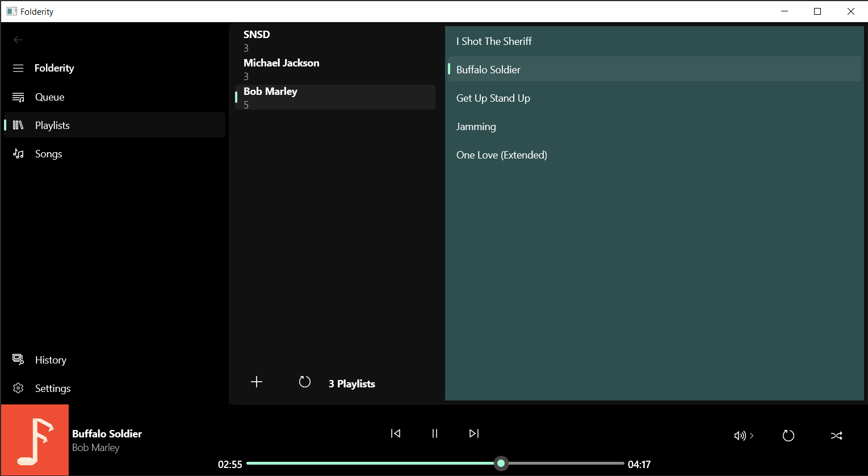Toggle shuffle playback mode
868x476 pixels.
[836, 435]
